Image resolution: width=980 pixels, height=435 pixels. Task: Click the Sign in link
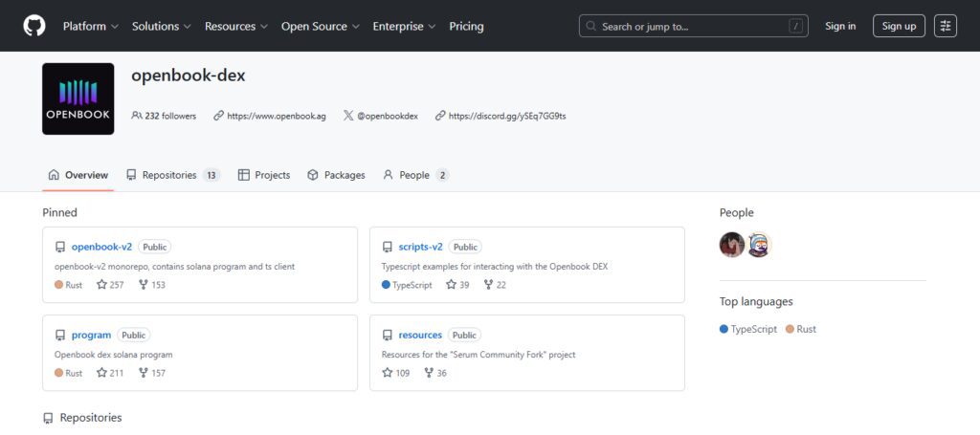click(x=840, y=26)
